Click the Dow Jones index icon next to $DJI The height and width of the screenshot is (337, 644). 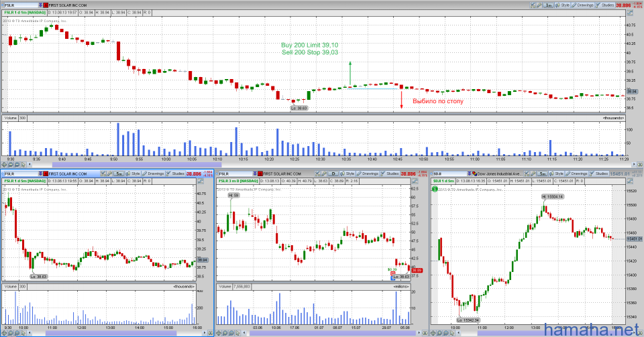[x=474, y=174]
